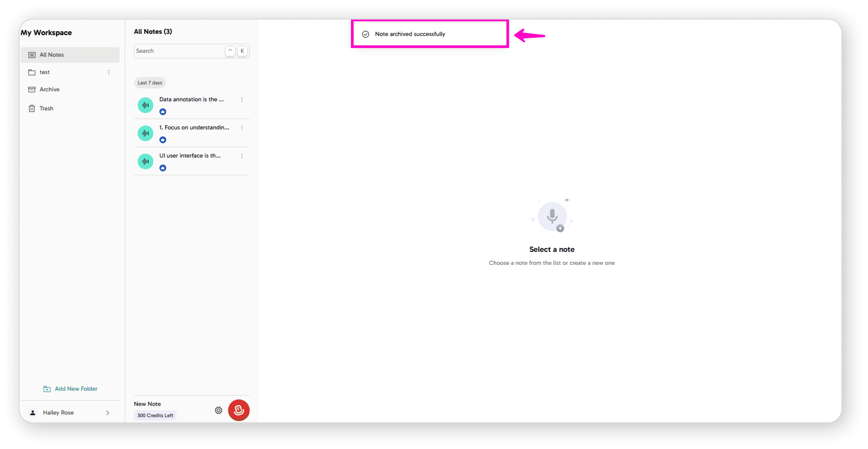Click the New Note button
The width and height of the screenshot is (868, 449).
pyautogui.click(x=147, y=403)
